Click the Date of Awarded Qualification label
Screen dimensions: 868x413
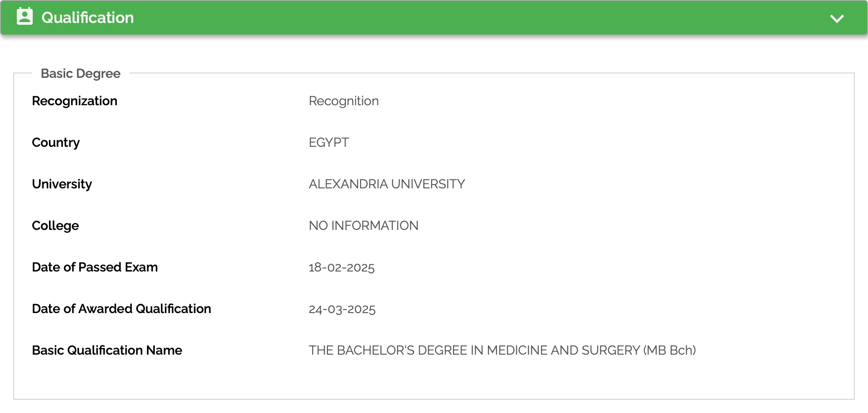[x=122, y=309]
